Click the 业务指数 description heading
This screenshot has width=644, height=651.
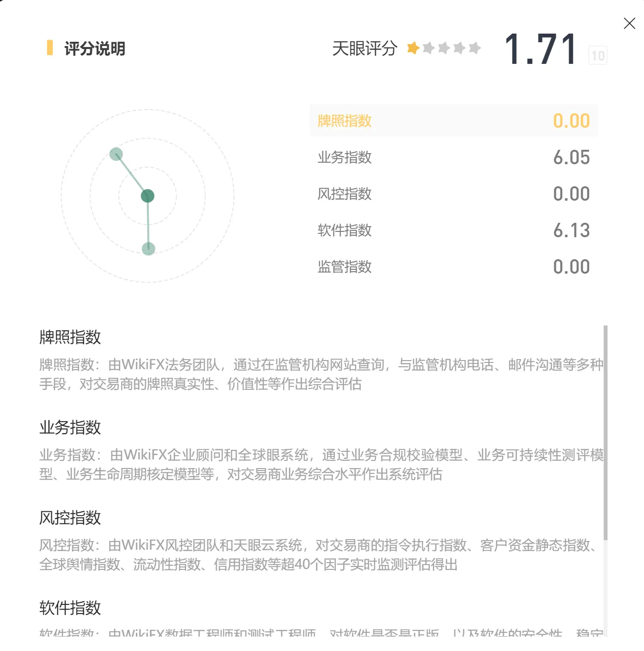(70, 427)
